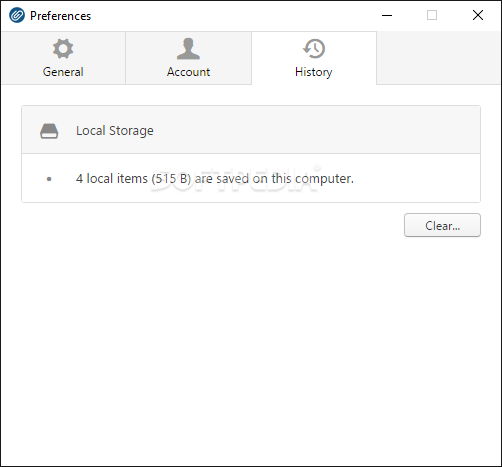Click the Local Storage drive icon
The width and height of the screenshot is (502, 467).
pos(49,131)
